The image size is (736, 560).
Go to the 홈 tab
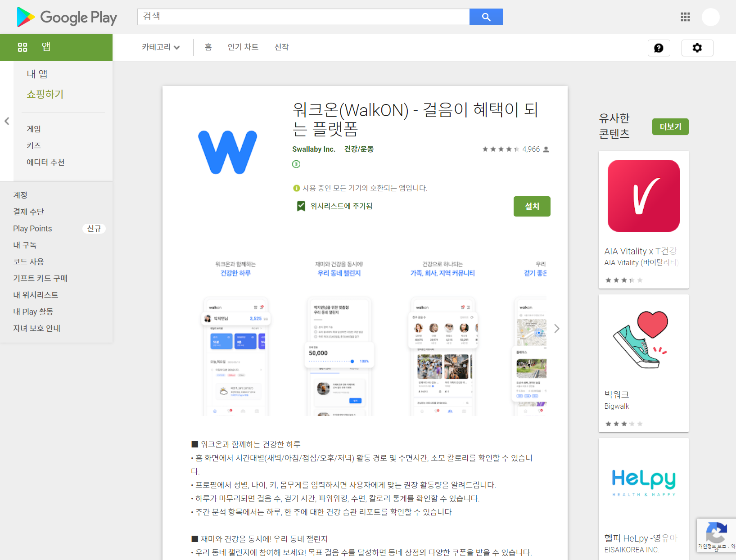[x=208, y=47]
